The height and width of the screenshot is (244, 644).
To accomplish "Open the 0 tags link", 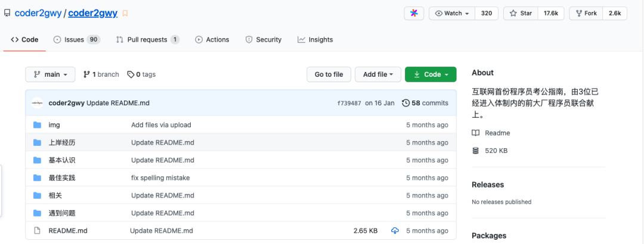I will 141,74.
